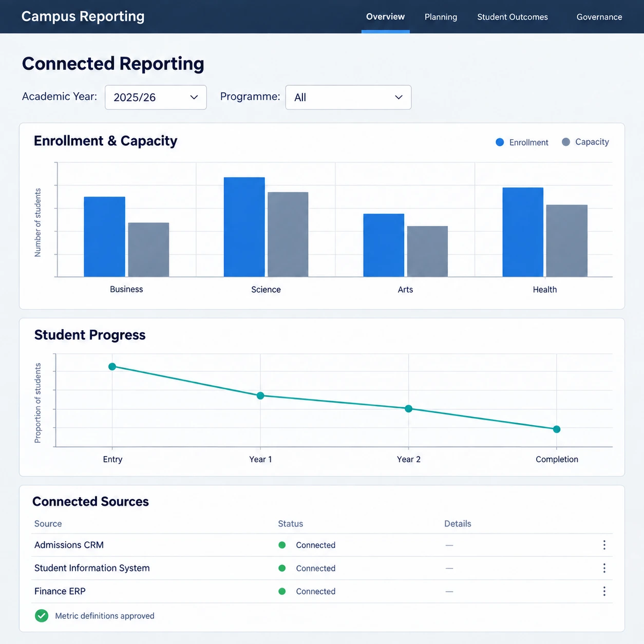Open the Finance ERP row options menu
Screen dimensions: 644x644
pos(604,591)
